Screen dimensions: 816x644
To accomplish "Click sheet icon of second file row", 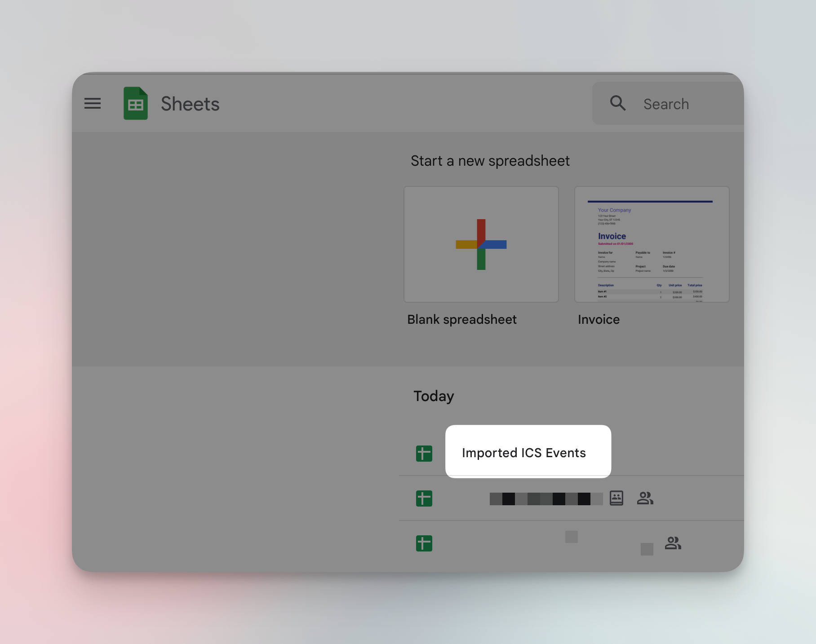I will [424, 498].
